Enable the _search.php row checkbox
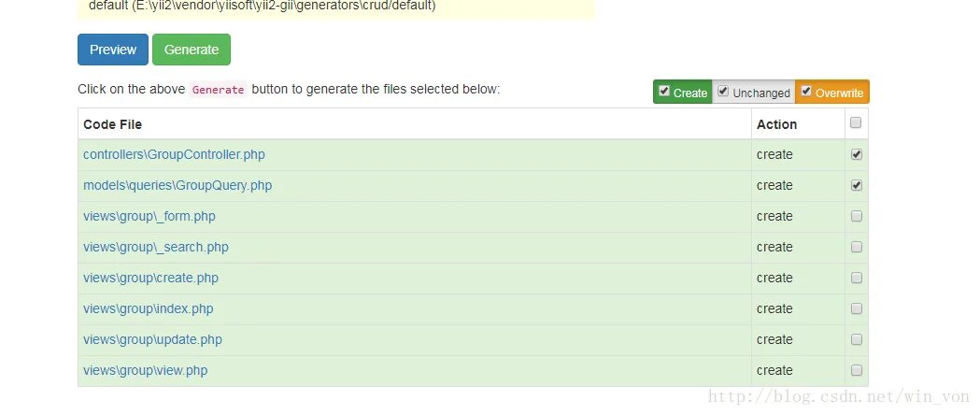Viewport: 980px width, 415px height. pyautogui.click(x=857, y=247)
